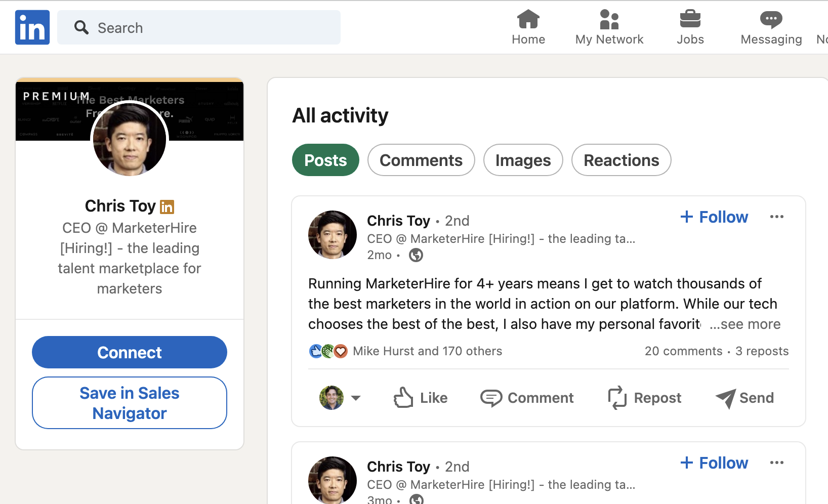This screenshot has height=504, width=828.
Task: Follow Chris Toy from the first post
Action: [714, 217]
